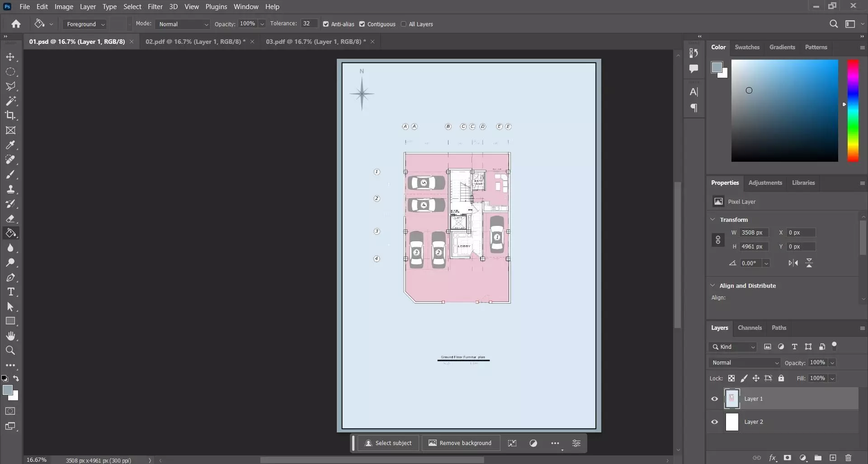
Task: Select the Zoom tool
Action: (x=10, y=350)
